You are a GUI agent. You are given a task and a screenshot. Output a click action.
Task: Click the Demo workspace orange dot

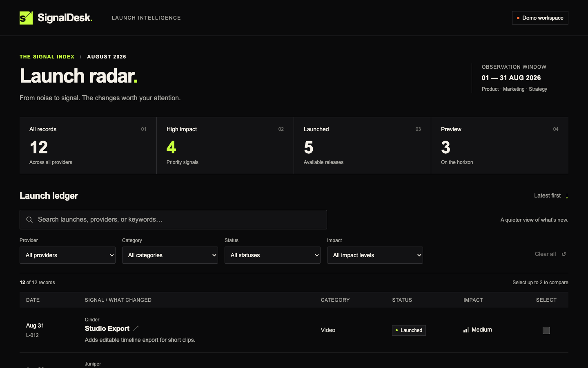click(x=518, y=18)
